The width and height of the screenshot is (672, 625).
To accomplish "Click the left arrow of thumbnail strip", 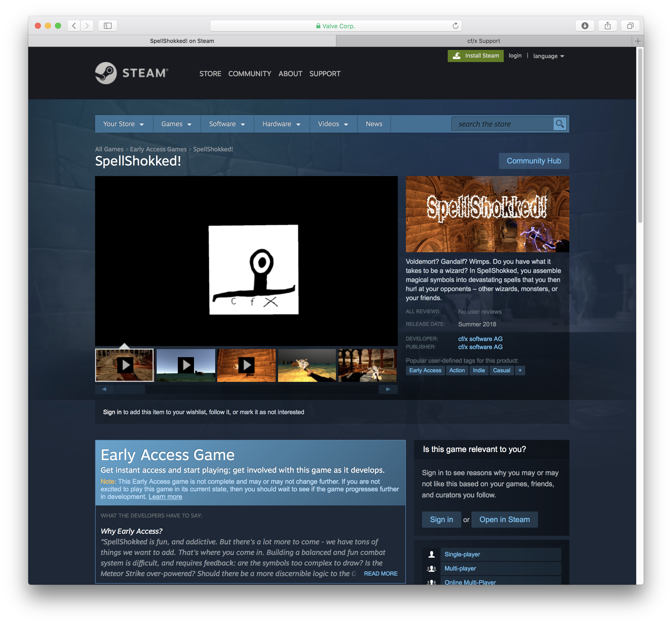I will [x=104, y=389].
